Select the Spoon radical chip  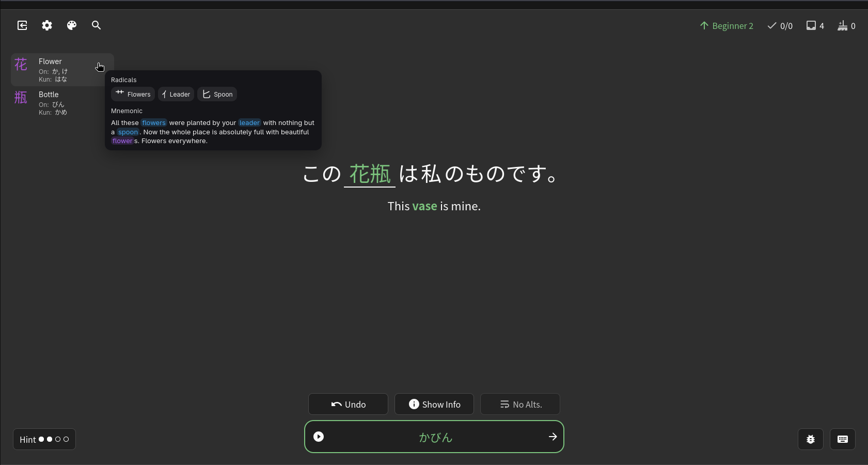pos(217,95)
